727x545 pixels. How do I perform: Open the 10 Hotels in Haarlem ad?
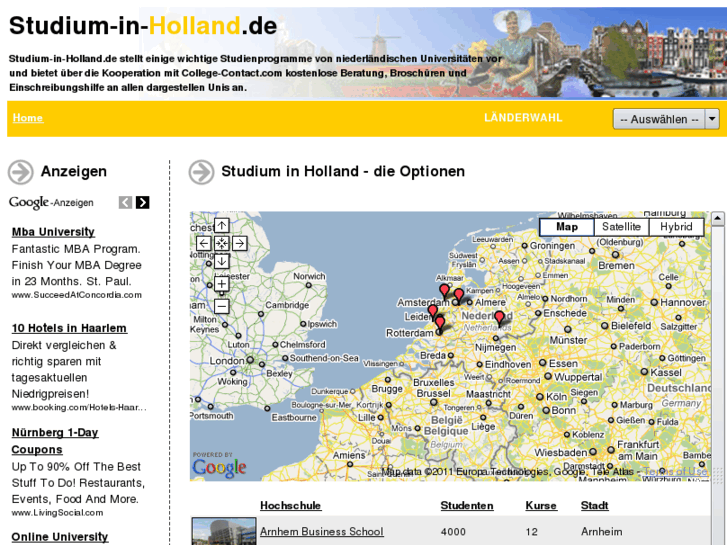click(x=69, y=328)
